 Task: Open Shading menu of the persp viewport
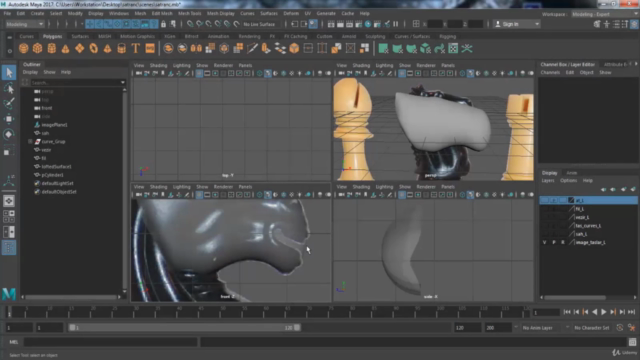click(361, 65)
